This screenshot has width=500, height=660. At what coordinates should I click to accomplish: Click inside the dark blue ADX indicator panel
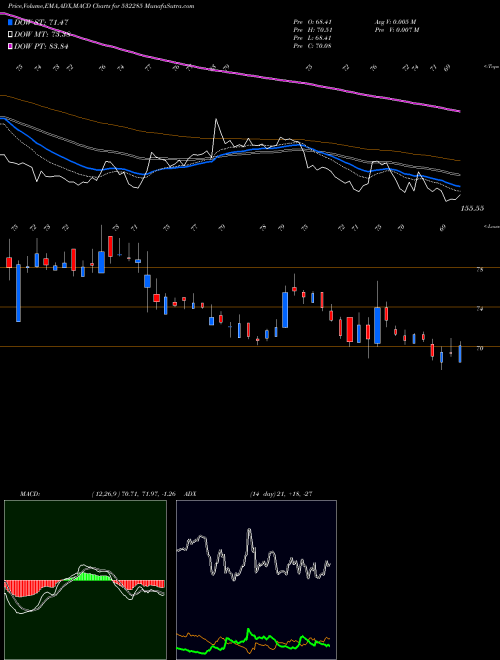(256, 580)
